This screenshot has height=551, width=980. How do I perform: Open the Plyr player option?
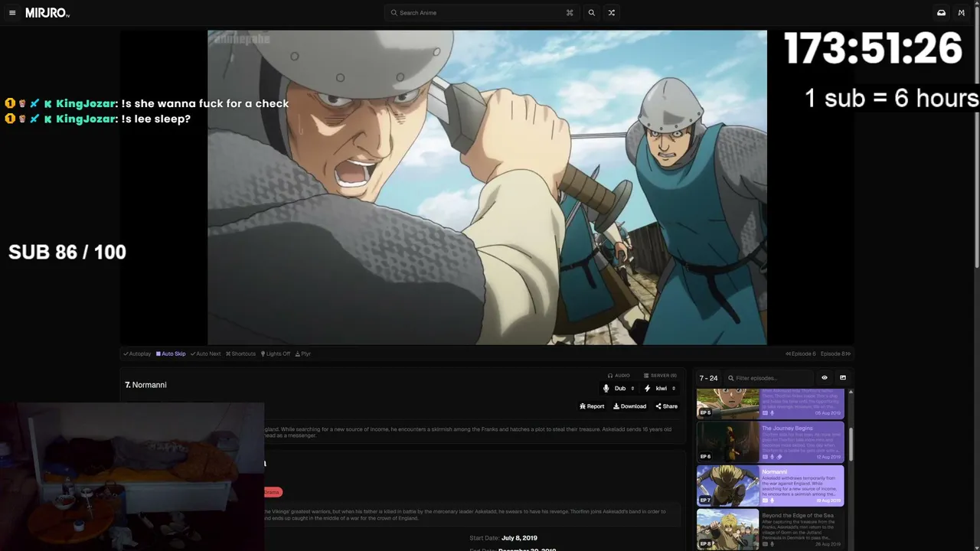303,354
